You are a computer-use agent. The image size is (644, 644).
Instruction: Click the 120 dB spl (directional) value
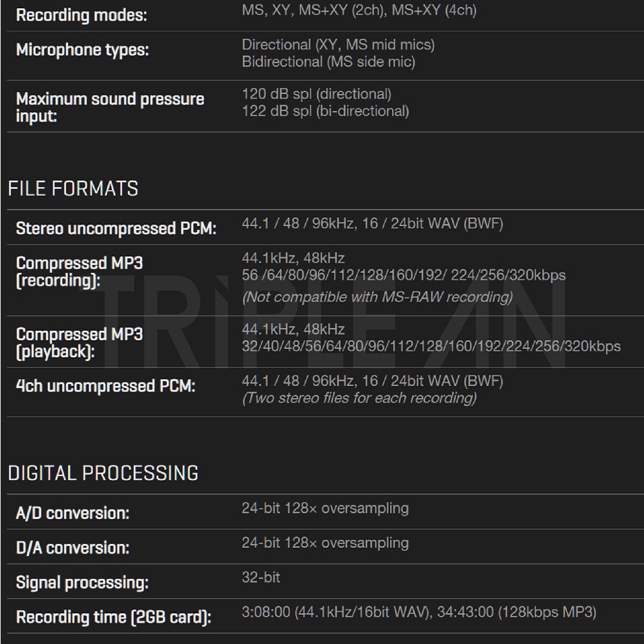(316, 94)
